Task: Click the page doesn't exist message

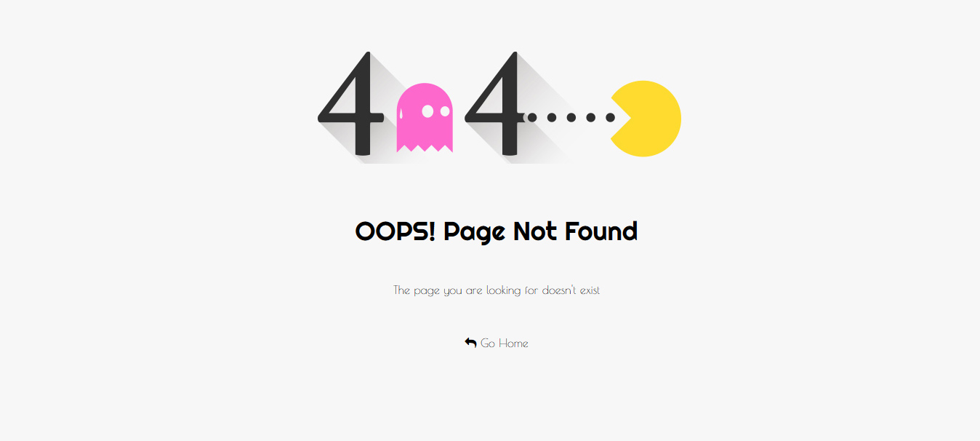Action: coord(497,290)
